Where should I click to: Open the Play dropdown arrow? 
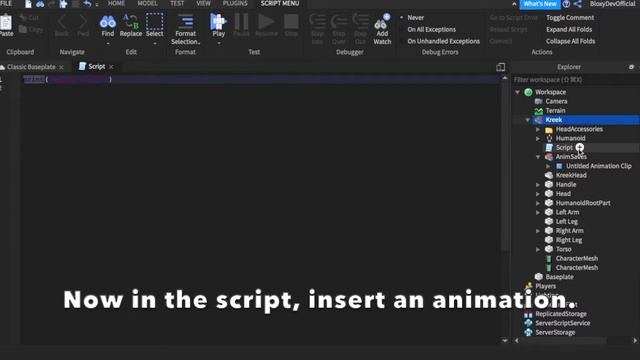click(218, 43)
